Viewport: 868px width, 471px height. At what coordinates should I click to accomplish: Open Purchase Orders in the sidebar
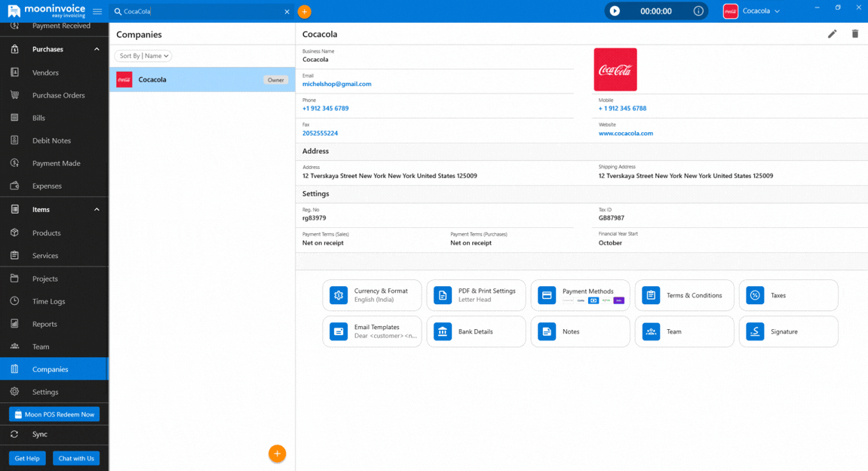pyautogui.click(x=58, y=95)
